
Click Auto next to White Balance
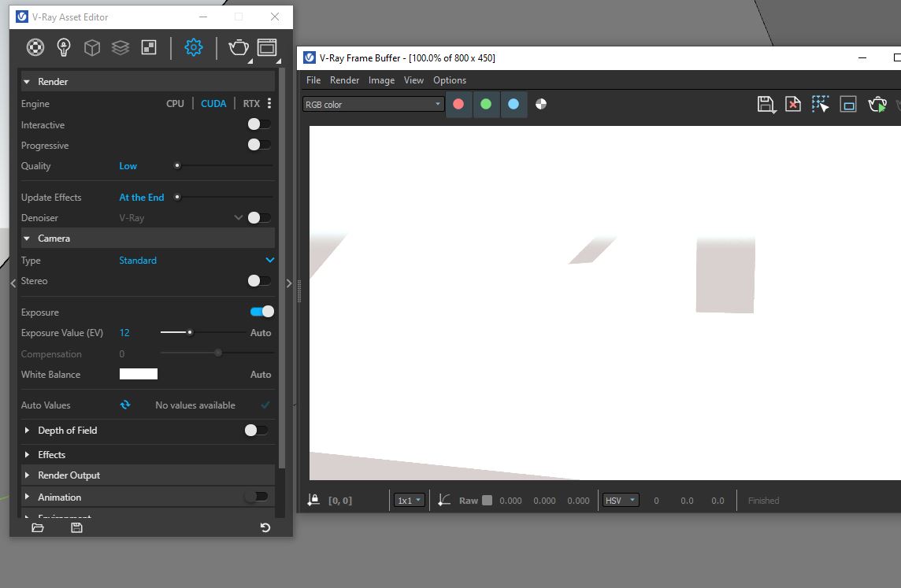(261, 375)
